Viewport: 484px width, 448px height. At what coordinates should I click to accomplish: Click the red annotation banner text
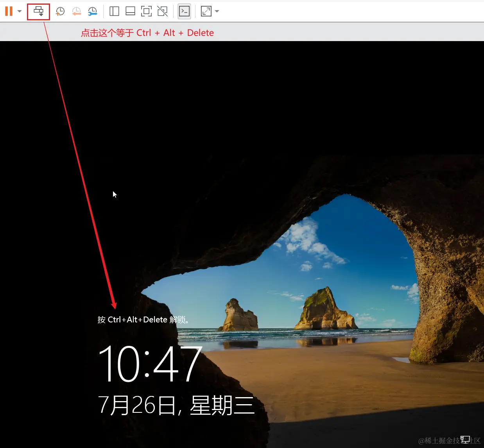(147, 32)
